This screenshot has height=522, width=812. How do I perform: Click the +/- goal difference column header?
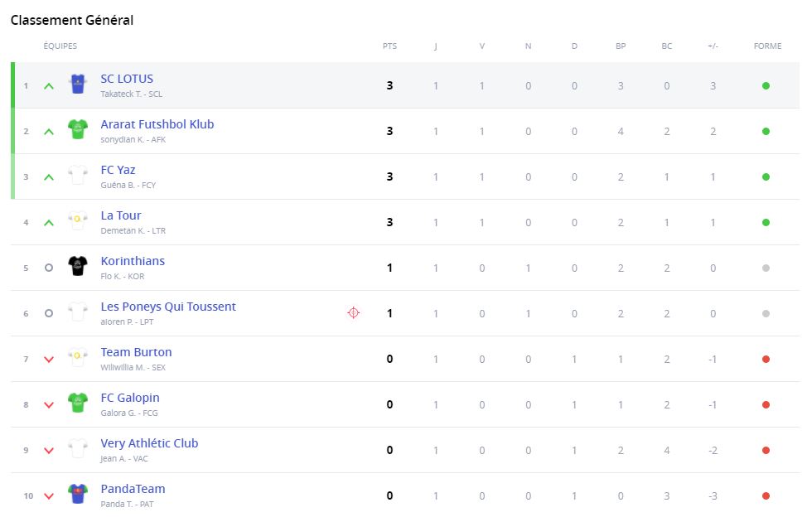[713, 46]
